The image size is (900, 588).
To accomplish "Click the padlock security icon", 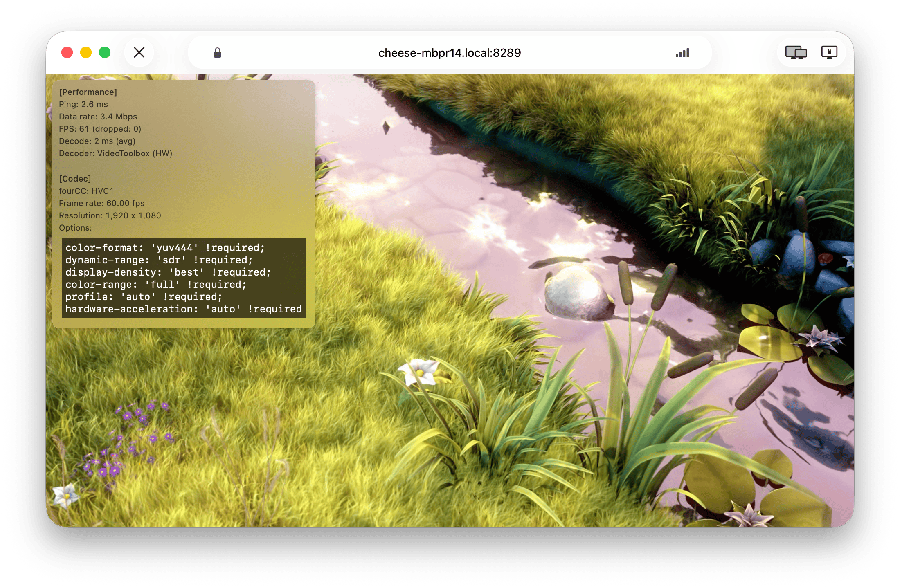I will pyautogui.click(x=217, y=53).
